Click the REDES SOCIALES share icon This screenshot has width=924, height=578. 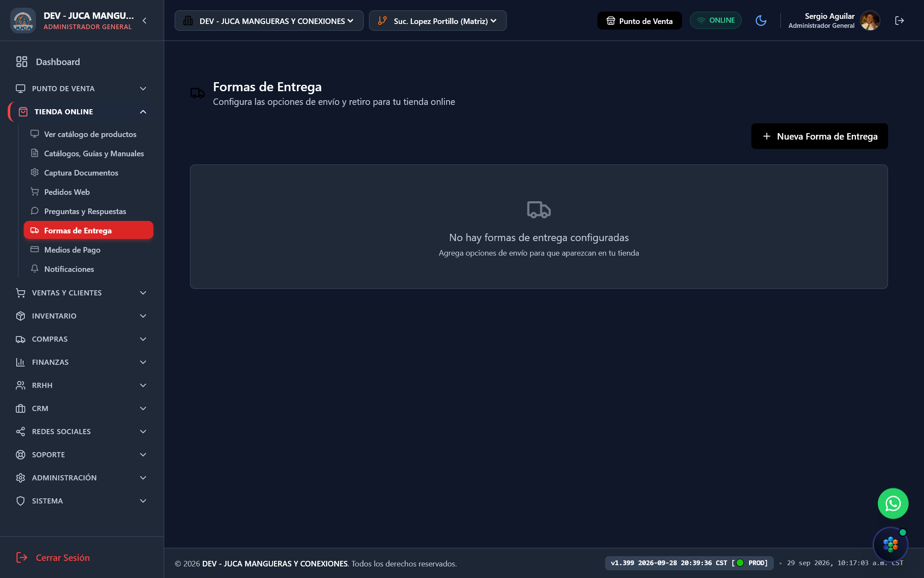[x=21, y=432]
